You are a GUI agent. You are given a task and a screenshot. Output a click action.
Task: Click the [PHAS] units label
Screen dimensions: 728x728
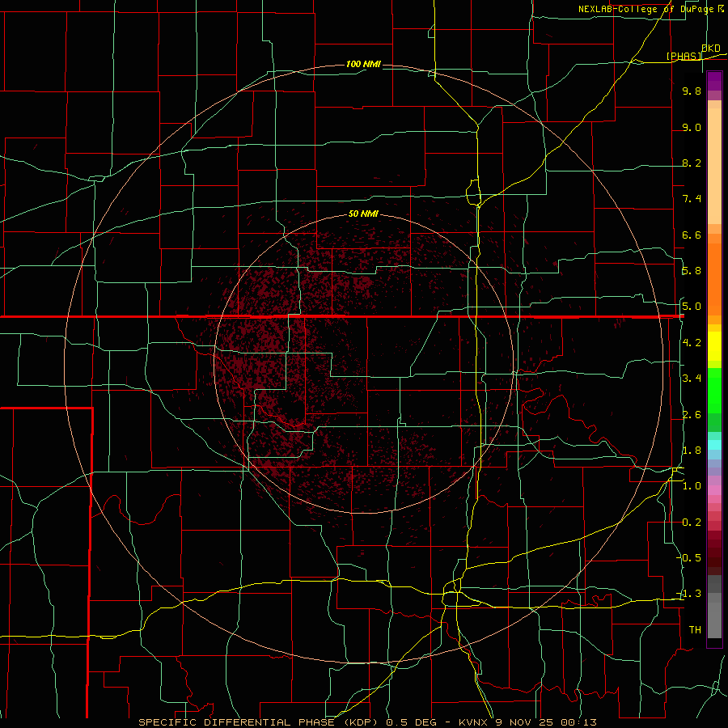click(684, 56)
